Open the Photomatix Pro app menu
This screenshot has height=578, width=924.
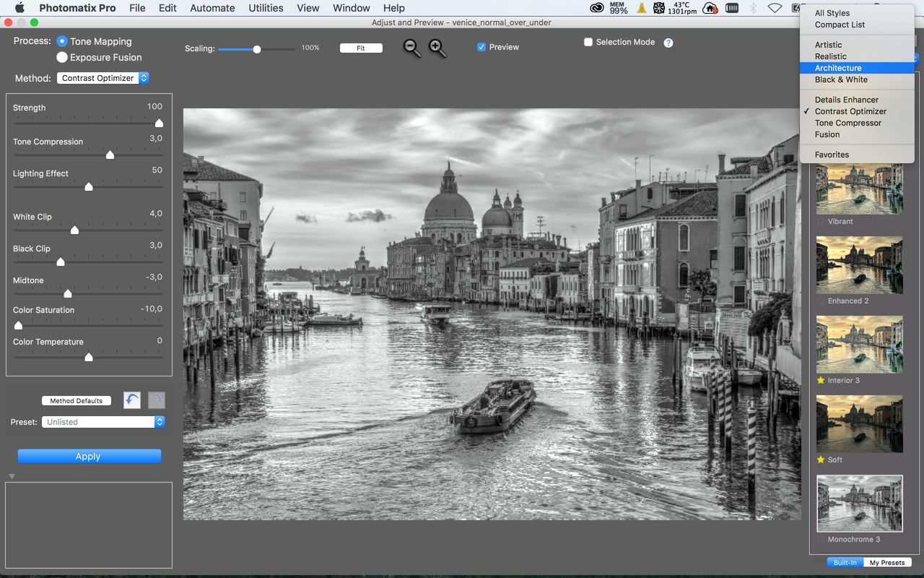coord(77,8)
